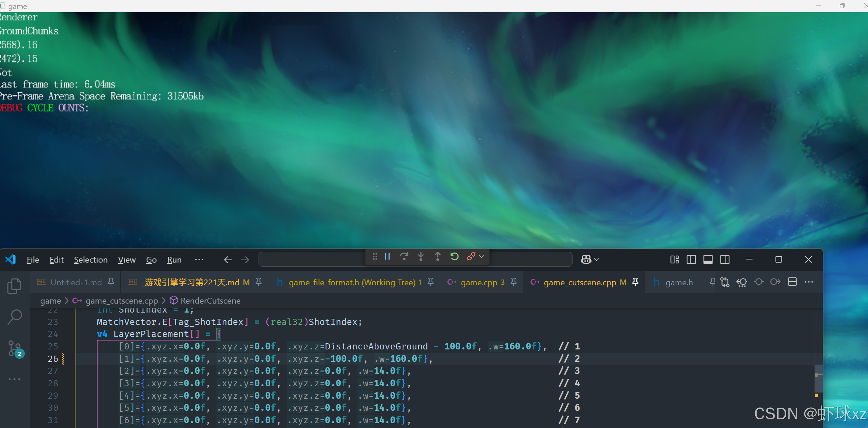Restart the debugger with green arrow
The image size is (868, 428).
(454, 257)
